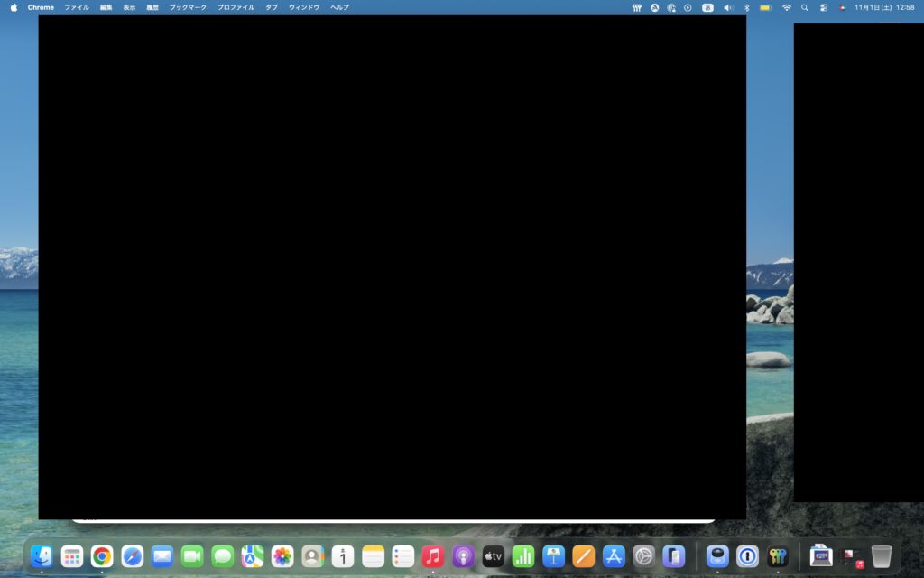This screenshot has height=578, width=924.
Task: Click the Bluetooth menu bar icon
Action: [x=746, y=7]
